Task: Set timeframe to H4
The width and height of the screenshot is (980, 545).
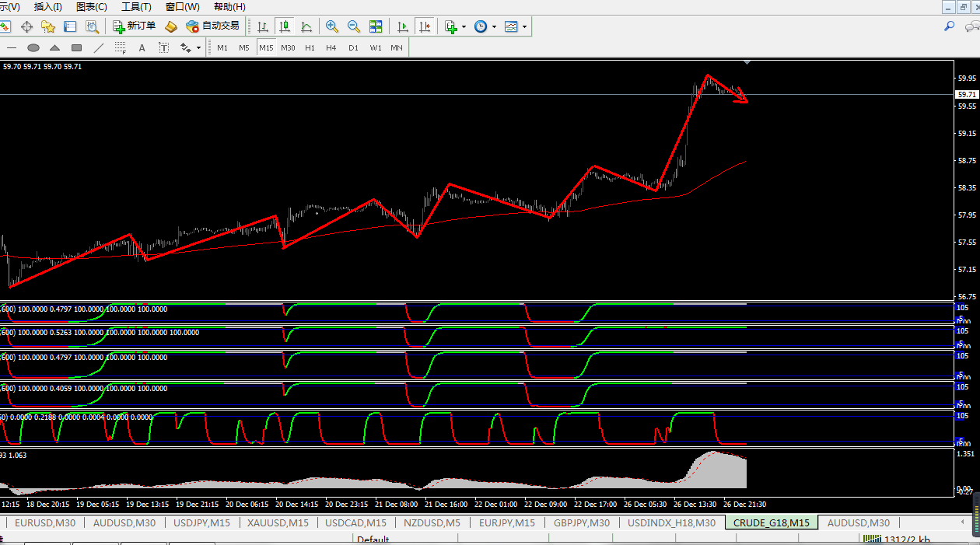Action: 331,48
